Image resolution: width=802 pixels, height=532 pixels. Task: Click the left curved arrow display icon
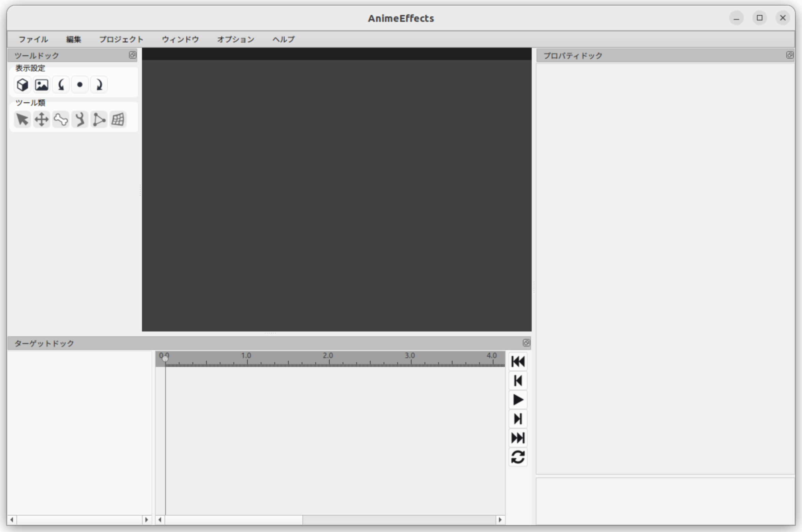tap(61, 85)
